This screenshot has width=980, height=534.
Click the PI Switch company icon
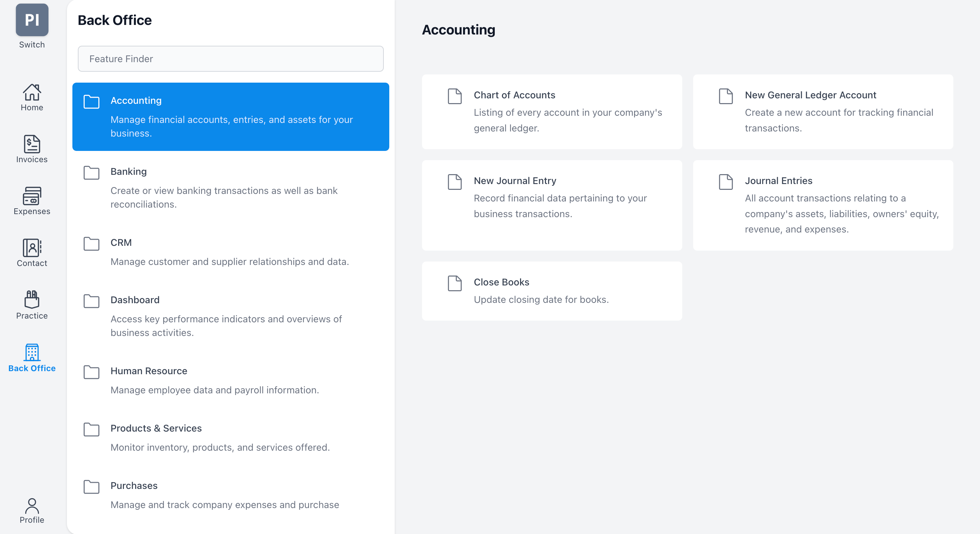31,20
